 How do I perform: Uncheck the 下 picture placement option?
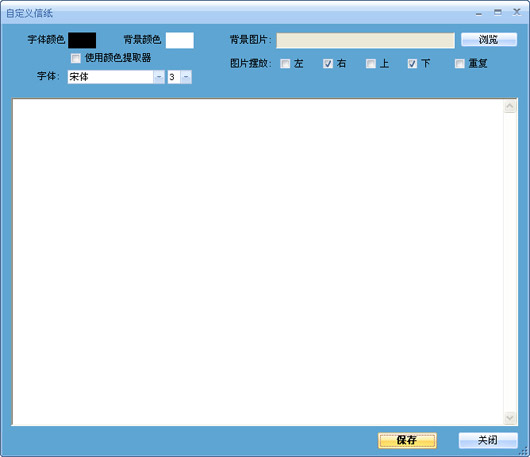[x=412, y=64]
